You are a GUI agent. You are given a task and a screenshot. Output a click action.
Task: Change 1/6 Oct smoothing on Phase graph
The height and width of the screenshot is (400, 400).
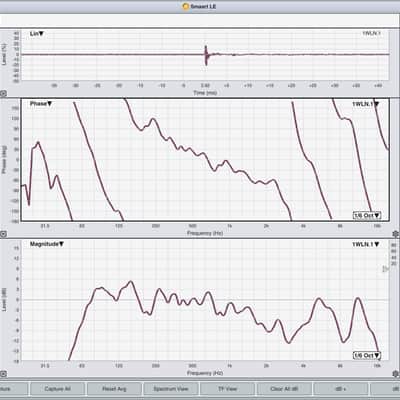click(367, 215)
